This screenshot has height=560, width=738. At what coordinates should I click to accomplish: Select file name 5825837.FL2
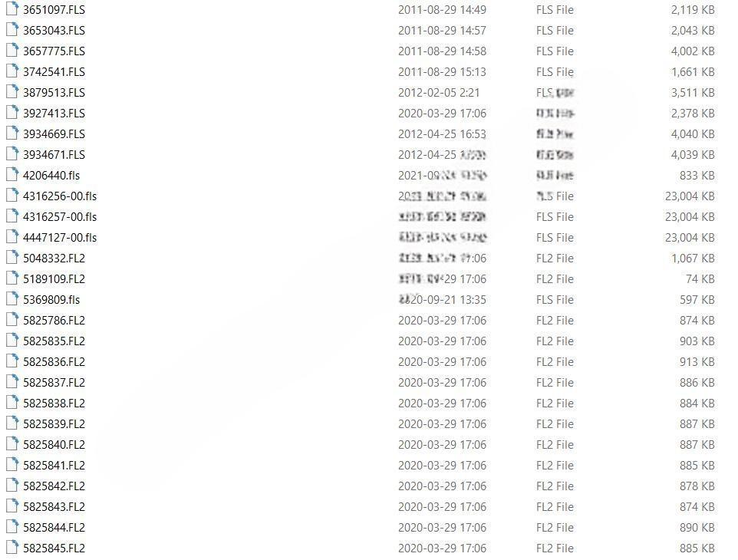[x=54, y=383]
